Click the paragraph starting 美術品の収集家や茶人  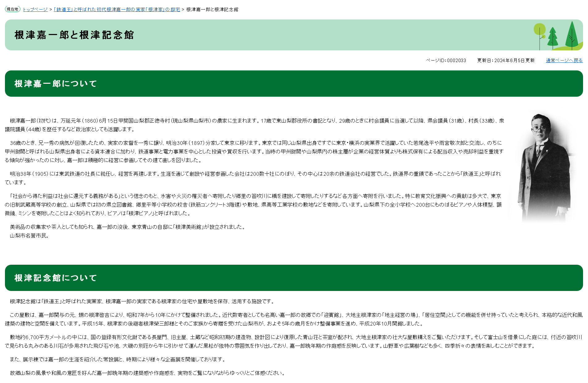coord(128,227)
